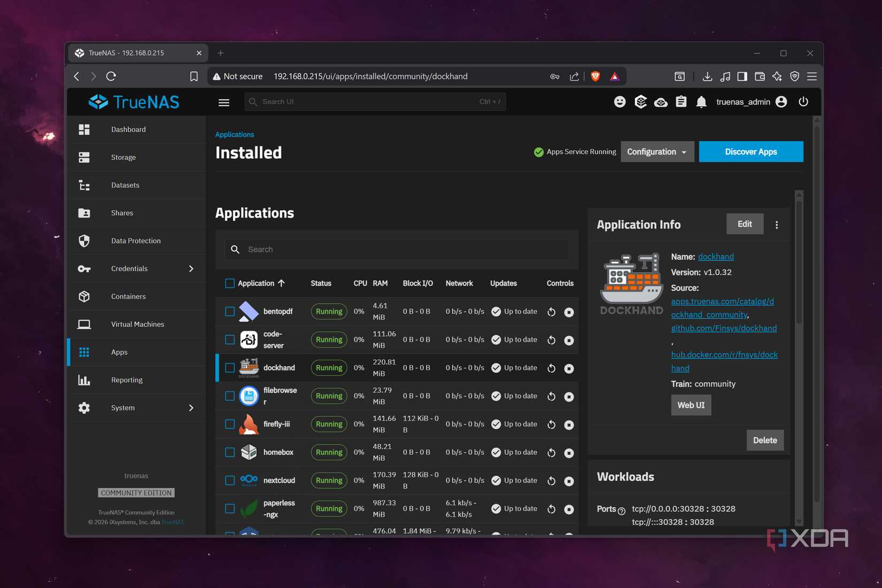The width and height of the screenshot is (882, 588).
Task: Restart the paperless-ngx app
Action: pos(552,509)
